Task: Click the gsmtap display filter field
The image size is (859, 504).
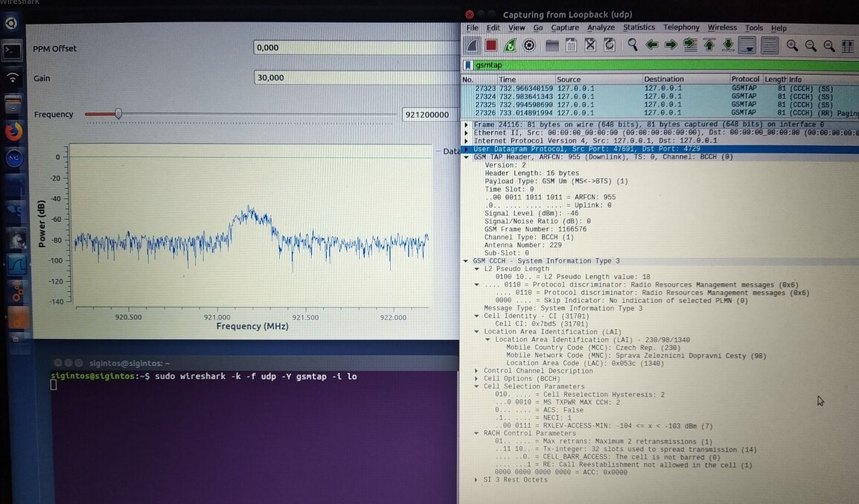Action: pyautogui.click(x=665, y=66)
